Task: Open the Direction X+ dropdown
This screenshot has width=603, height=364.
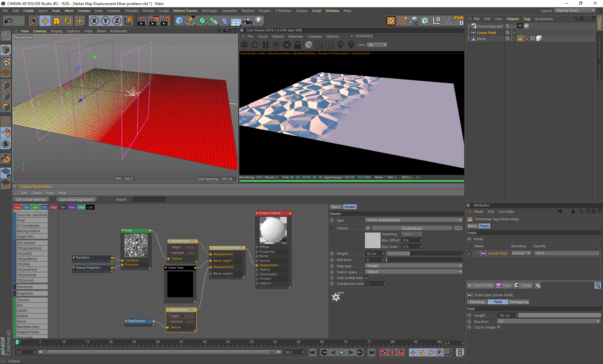Action: point(549,321)
